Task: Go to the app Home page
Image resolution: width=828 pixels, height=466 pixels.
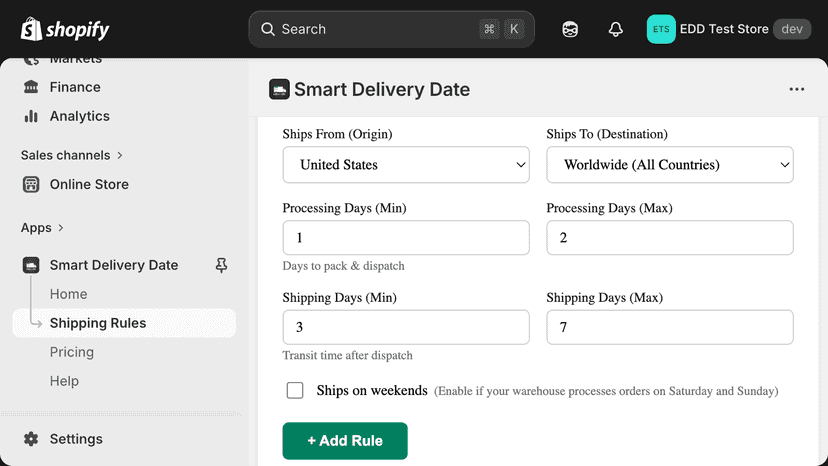Action: click(x=69, y=294)
